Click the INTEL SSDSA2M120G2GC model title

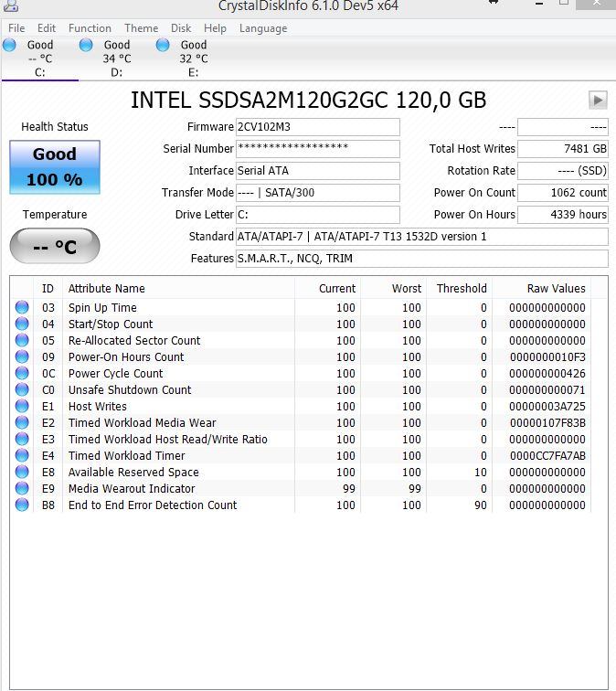(x=308, y=100)
